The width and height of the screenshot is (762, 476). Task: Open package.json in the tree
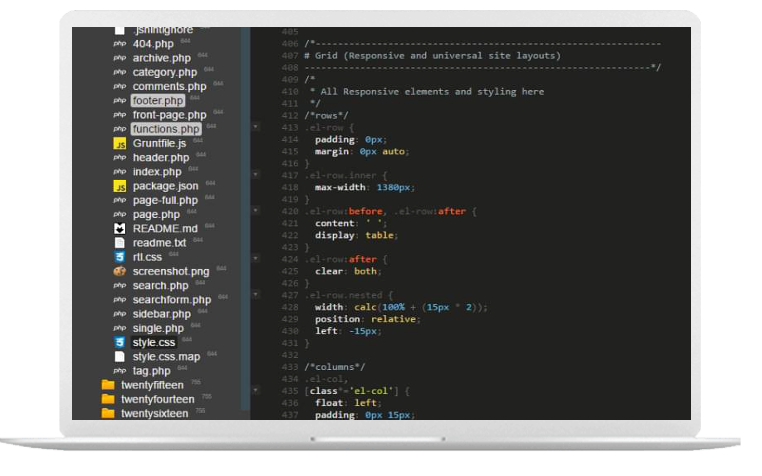coord(165,186)
